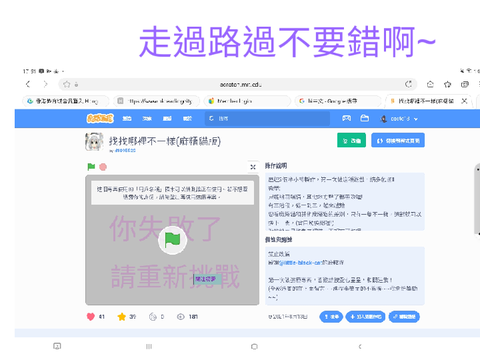This screenshot has width=480, height=360.
Task: Switch to the first browser tab
Action: click(66, 101)
